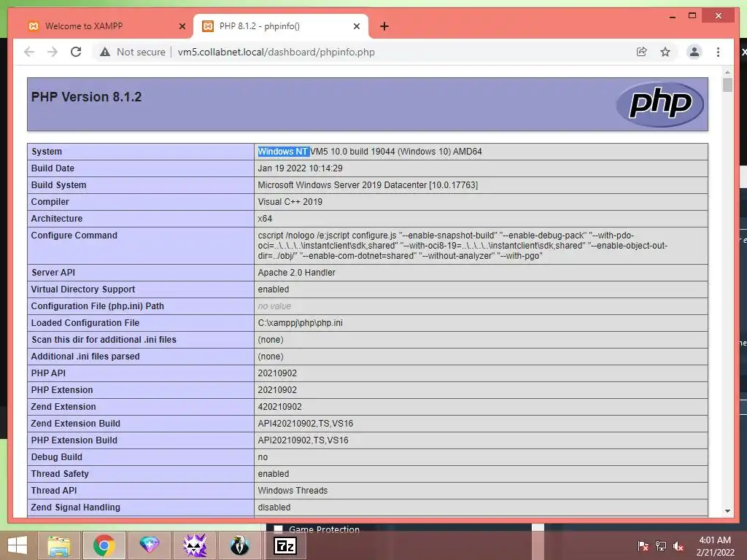Click the Configure Command row label
The image size is (747, 560).
coord(74,236)
